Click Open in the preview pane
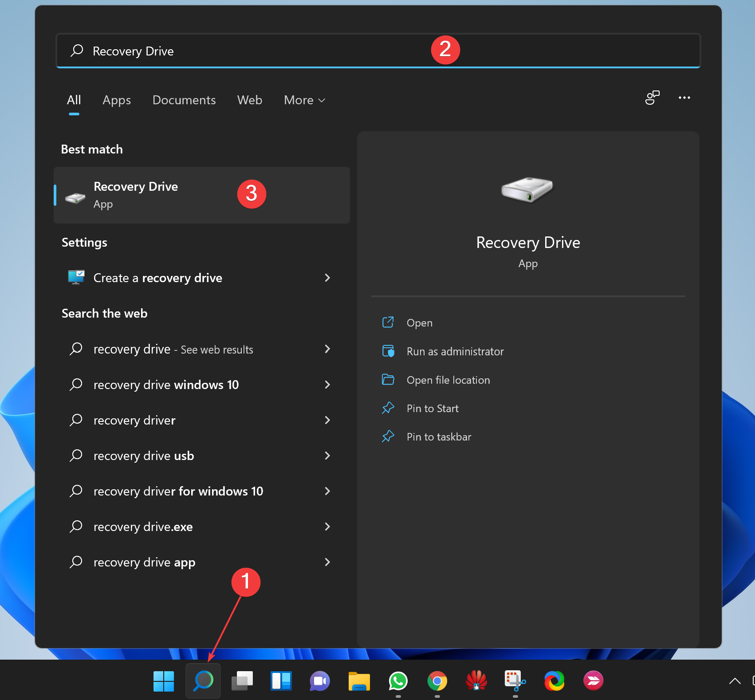Viewport: 755px width, 700px height. pos(420,323)
